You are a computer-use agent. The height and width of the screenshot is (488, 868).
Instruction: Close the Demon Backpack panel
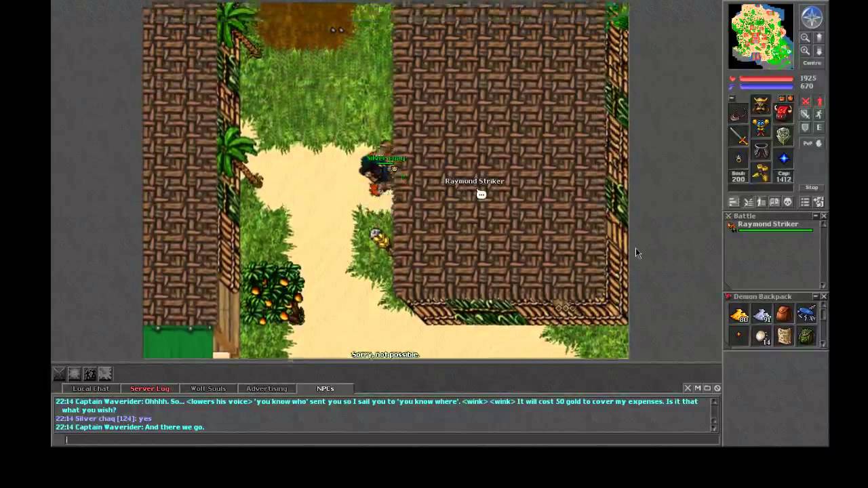(824, 296)
